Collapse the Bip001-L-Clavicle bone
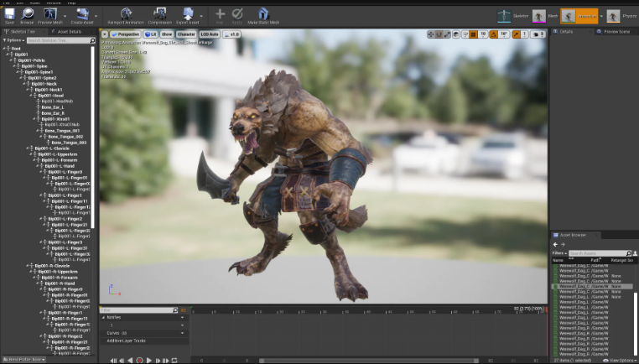 pyautogui.click(x=29, y=148)
